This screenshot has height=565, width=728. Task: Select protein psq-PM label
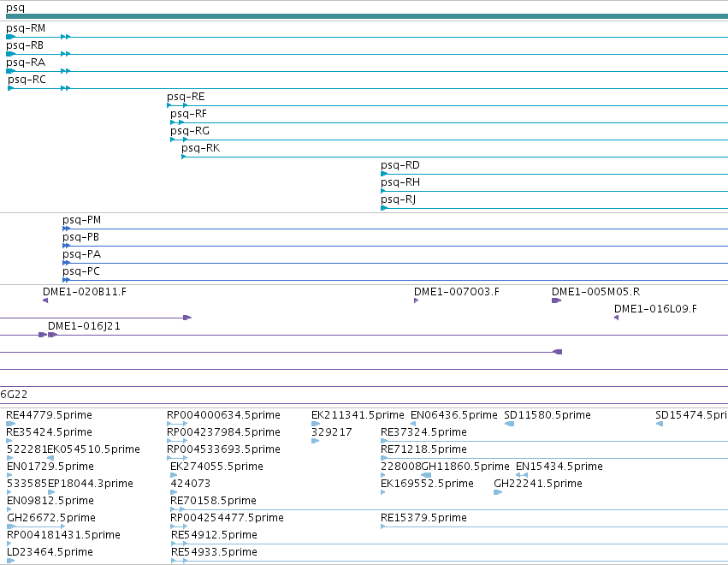[x=82, y=220]
